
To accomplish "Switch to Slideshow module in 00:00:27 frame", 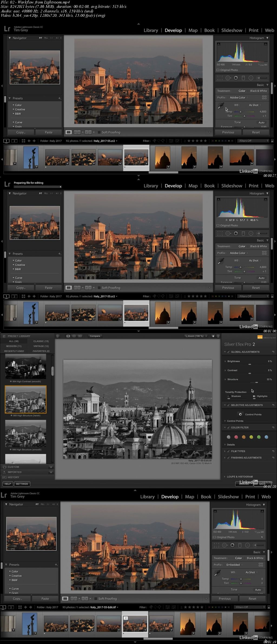I will point(232,30).
